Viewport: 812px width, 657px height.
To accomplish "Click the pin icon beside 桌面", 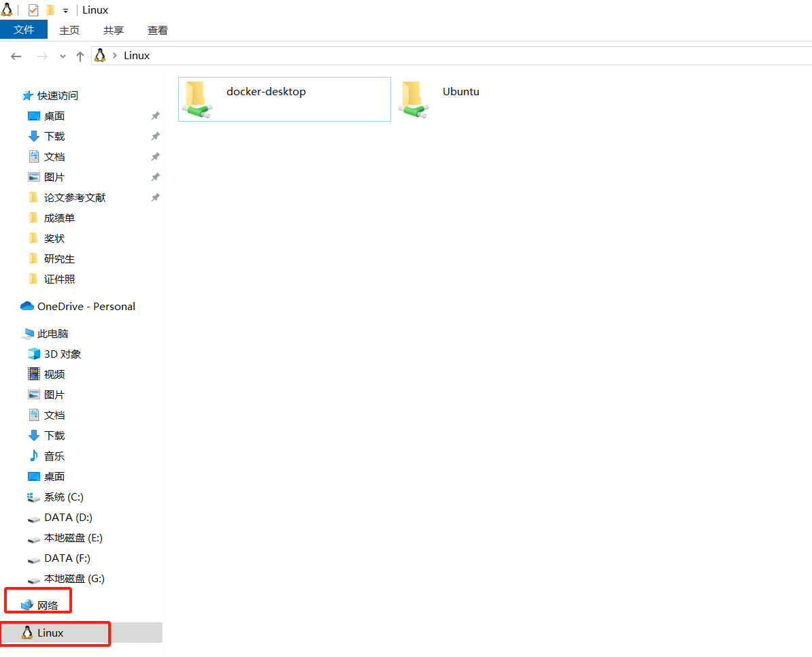I will coord(155,116).
